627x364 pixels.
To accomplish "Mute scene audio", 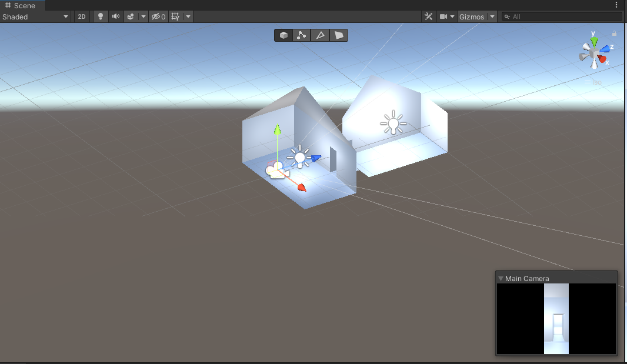I will click(x=116, y=16).
